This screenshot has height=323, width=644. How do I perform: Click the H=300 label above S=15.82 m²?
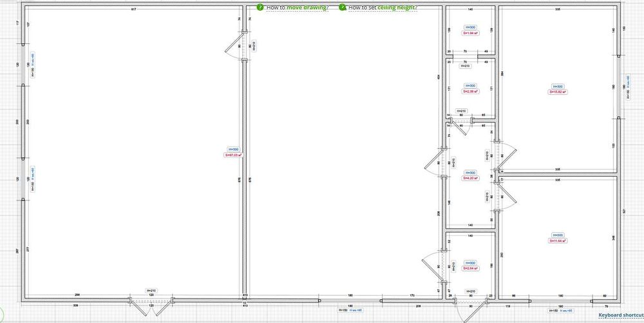pyautogui.click(x=558, y=86)
